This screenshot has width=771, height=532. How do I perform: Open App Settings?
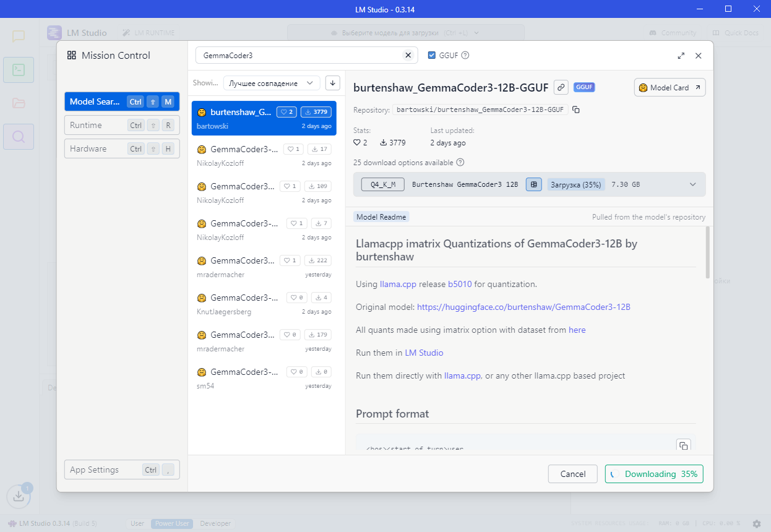(x=122, y=470)
